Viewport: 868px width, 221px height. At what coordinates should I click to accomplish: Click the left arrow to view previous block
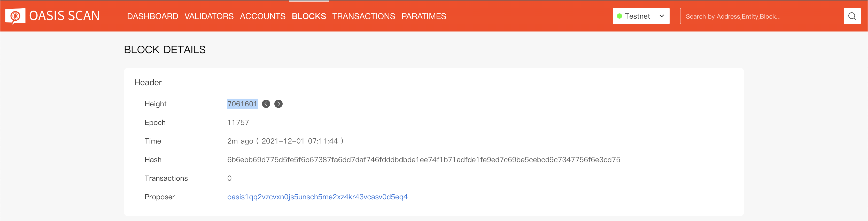pos(266,104)
